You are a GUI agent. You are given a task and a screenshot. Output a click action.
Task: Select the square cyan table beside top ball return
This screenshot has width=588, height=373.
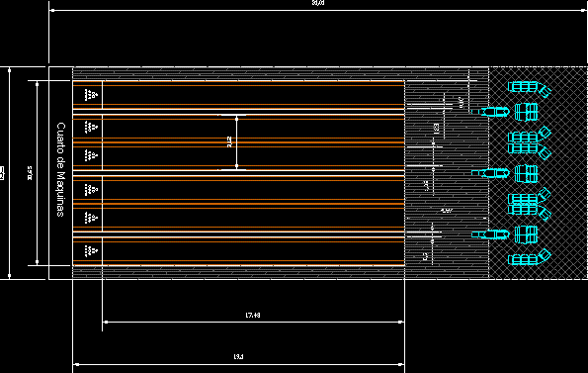click(526, 112)
